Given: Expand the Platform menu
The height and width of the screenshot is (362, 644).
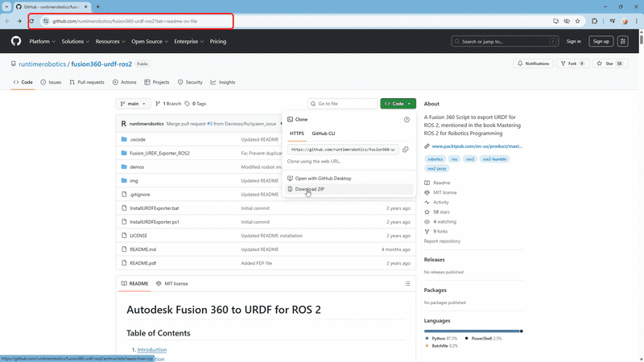Looking at the screenshot, I should [43, 42].
